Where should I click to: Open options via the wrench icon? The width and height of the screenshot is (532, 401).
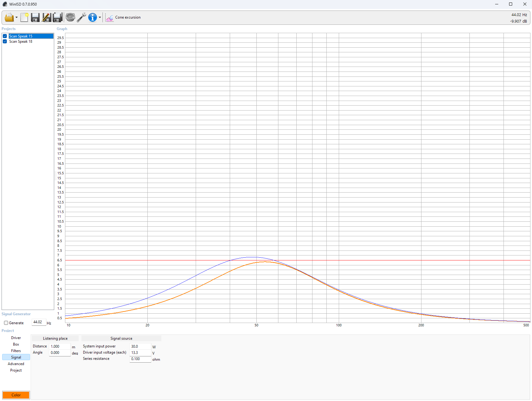pyautogui.click(x=81, y=17)
